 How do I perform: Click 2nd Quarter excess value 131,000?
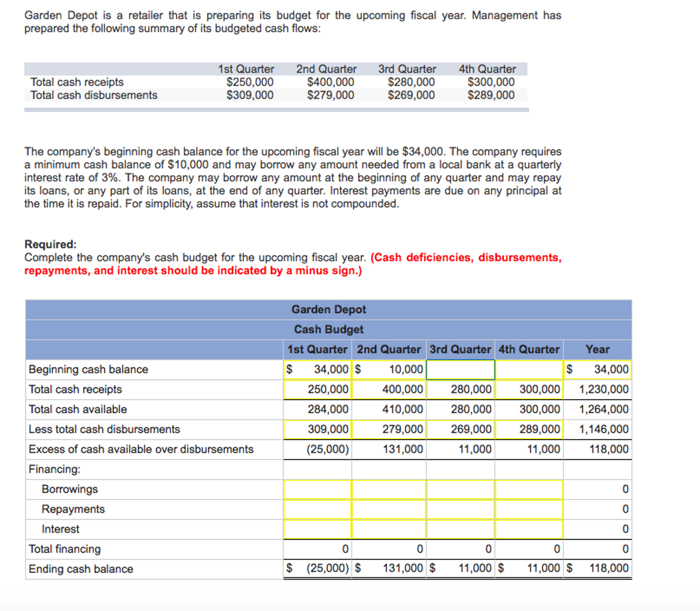tap(403, 449)
